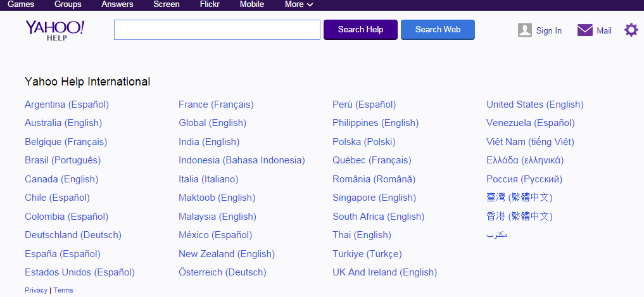
Task: Select Maktoob (English)
Action: [217, 198]
